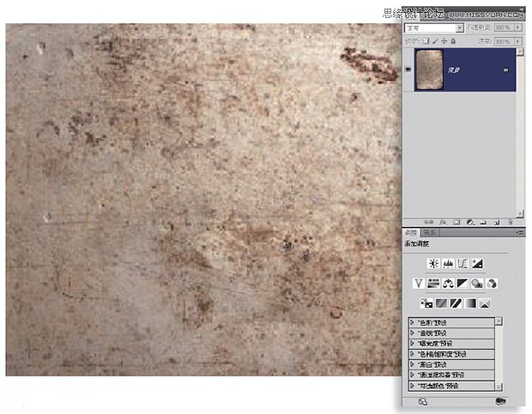This screenshot has width=532, height=414.
Task: Toggle lock image pixels (brush icon)
Action: [435, 41]
